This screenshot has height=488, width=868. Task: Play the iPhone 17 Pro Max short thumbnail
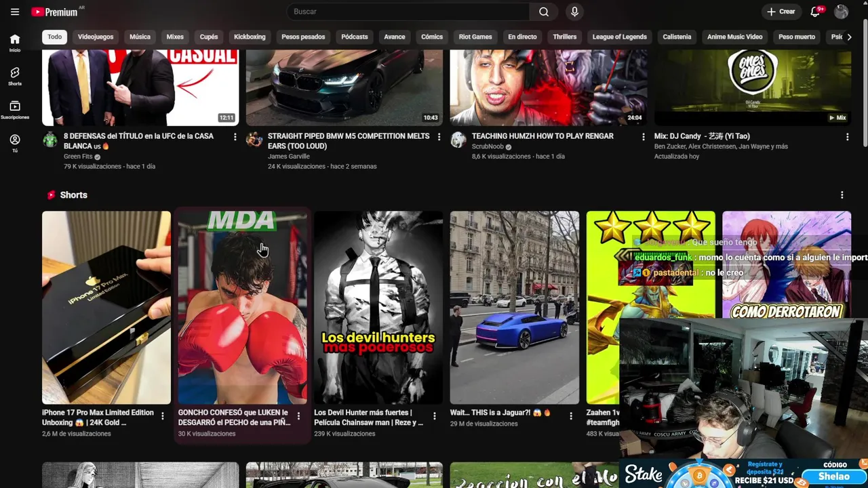106,308
